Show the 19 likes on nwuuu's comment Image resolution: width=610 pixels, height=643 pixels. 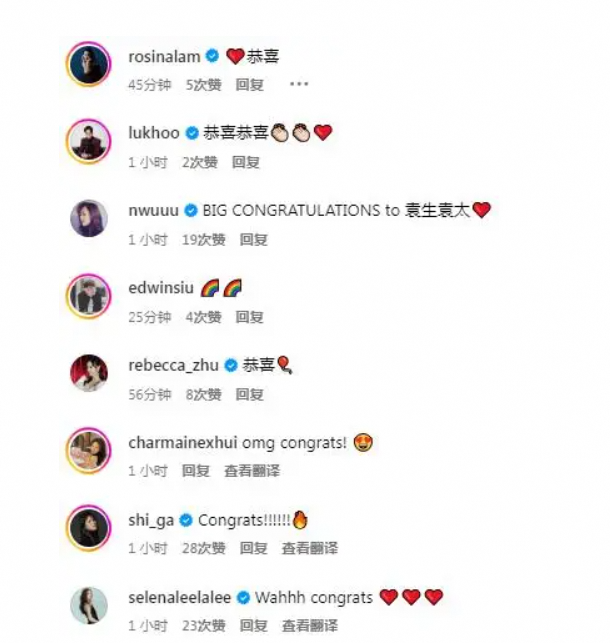click(204, 239)
